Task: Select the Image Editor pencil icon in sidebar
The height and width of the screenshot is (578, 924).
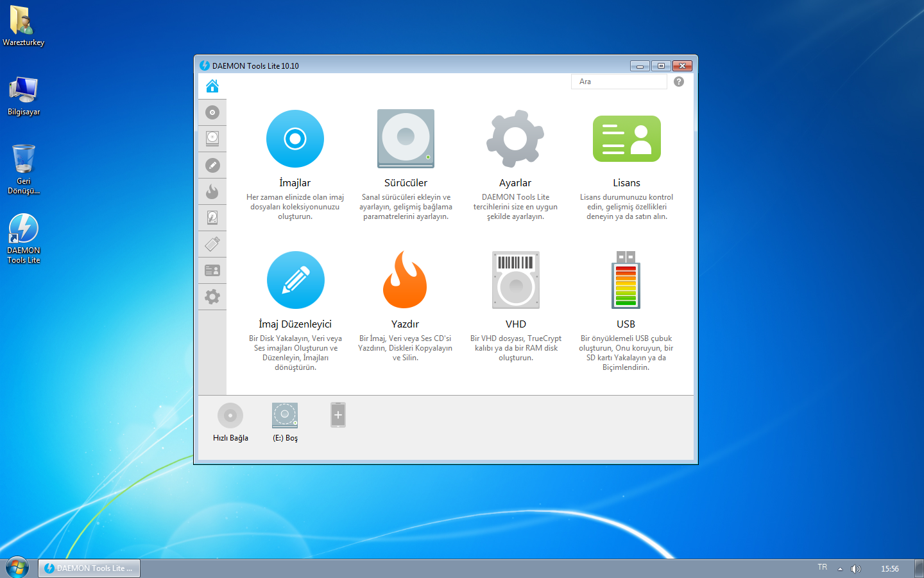Action: (212, 165)
